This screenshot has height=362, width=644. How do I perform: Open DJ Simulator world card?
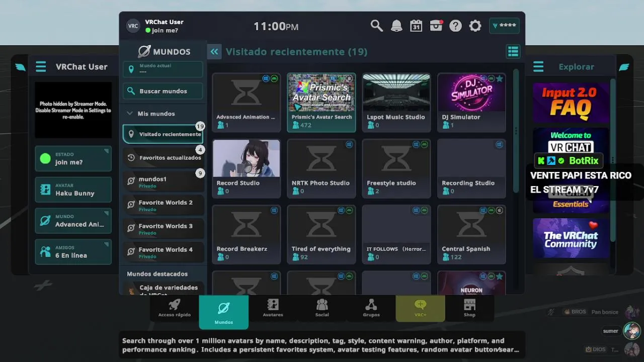point(471,102)
